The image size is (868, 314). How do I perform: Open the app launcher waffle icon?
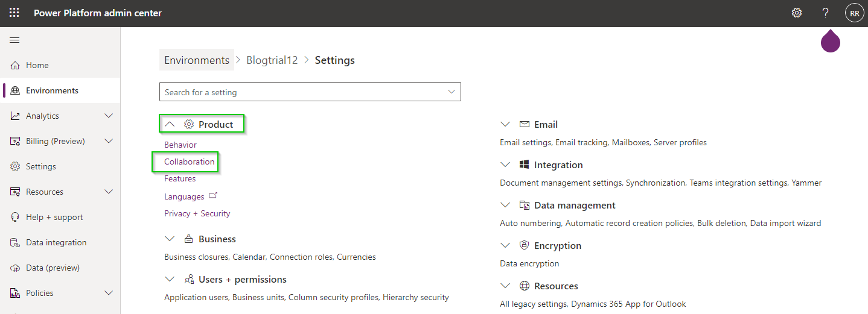(x=14, y=13)
